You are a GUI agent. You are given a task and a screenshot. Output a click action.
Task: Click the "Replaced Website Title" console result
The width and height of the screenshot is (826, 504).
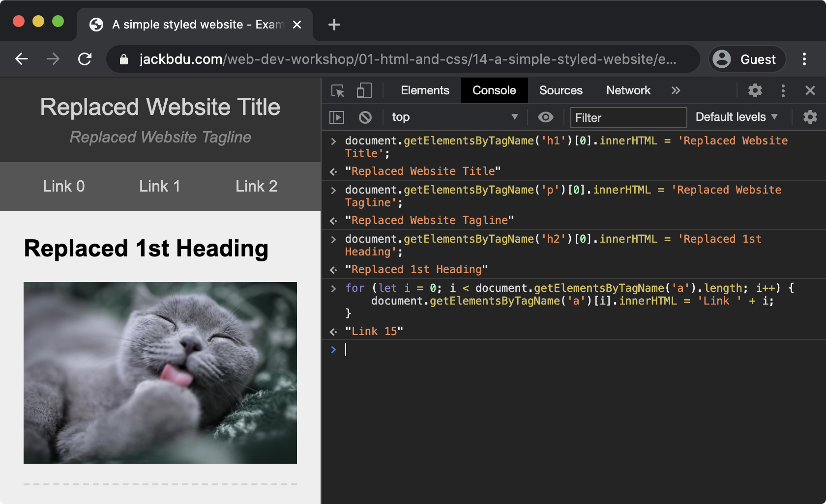point(423,171)
